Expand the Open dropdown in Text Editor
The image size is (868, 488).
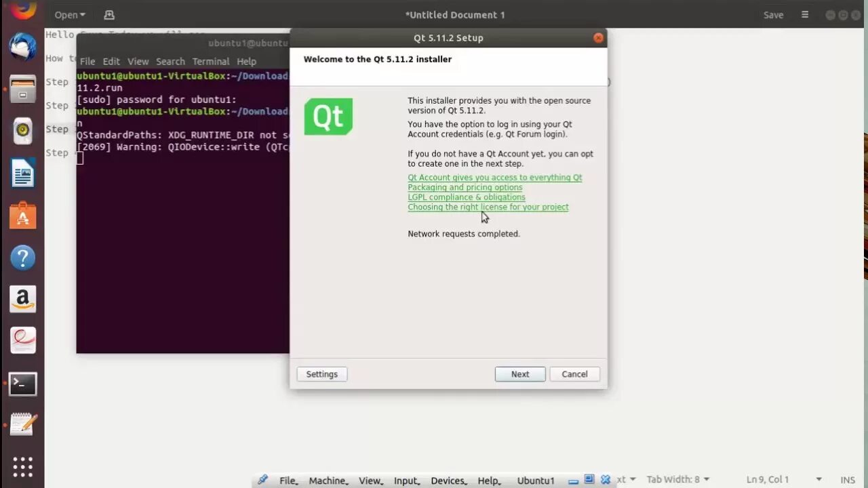[70, 15]
